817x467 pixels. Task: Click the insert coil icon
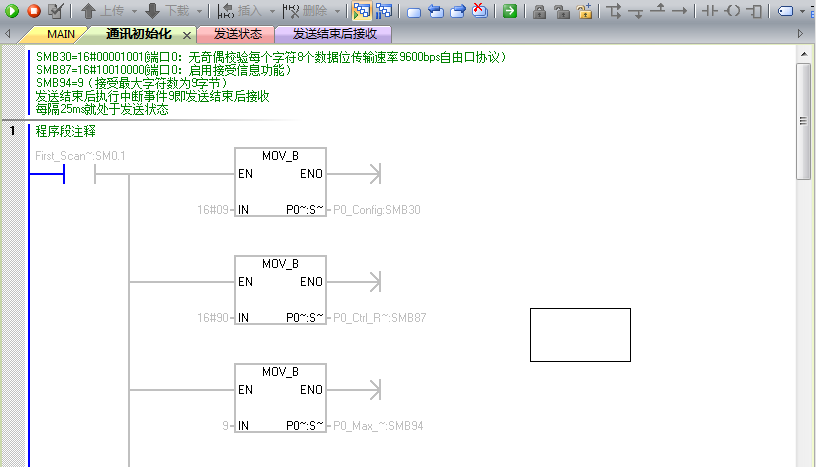click(x=733, y=10)
